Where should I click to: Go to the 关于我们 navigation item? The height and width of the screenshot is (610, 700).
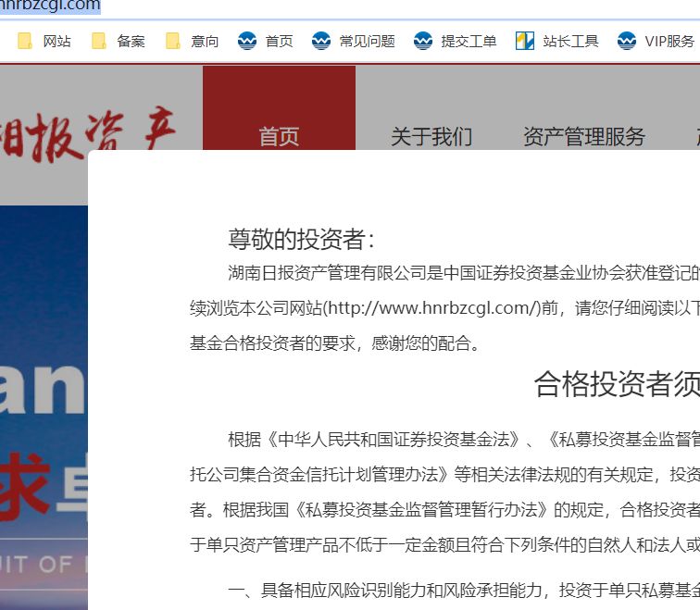click(x=431, y=137)
